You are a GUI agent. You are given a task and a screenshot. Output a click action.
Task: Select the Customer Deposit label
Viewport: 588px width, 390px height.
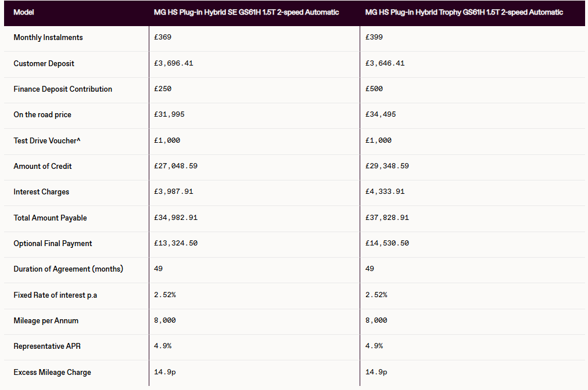pos(44,64)
